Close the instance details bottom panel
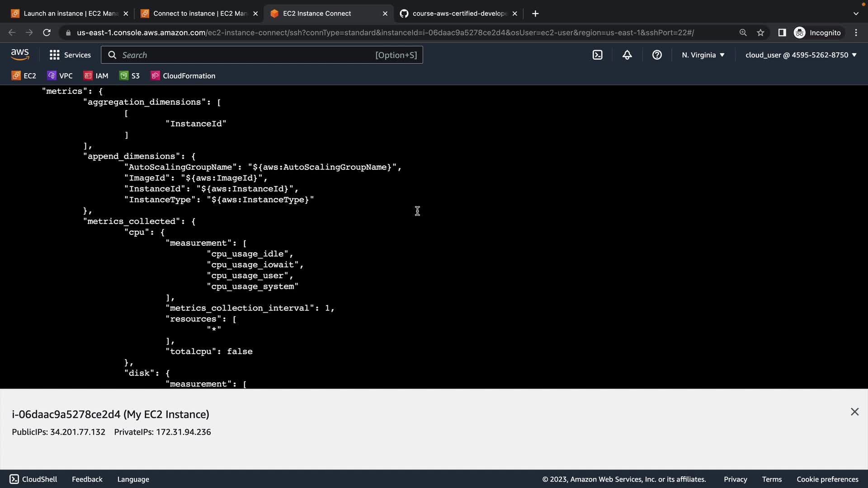This screenshot has height=488, width=868. 854,412
